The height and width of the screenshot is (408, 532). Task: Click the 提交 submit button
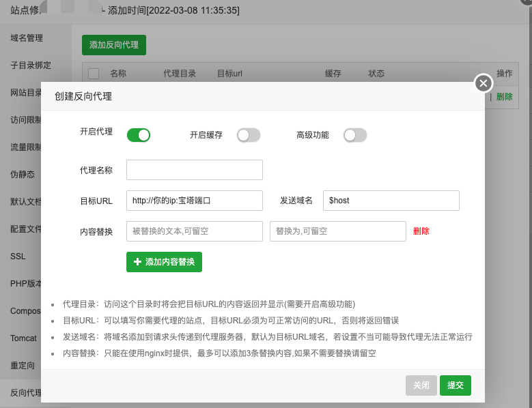[455, 385]
